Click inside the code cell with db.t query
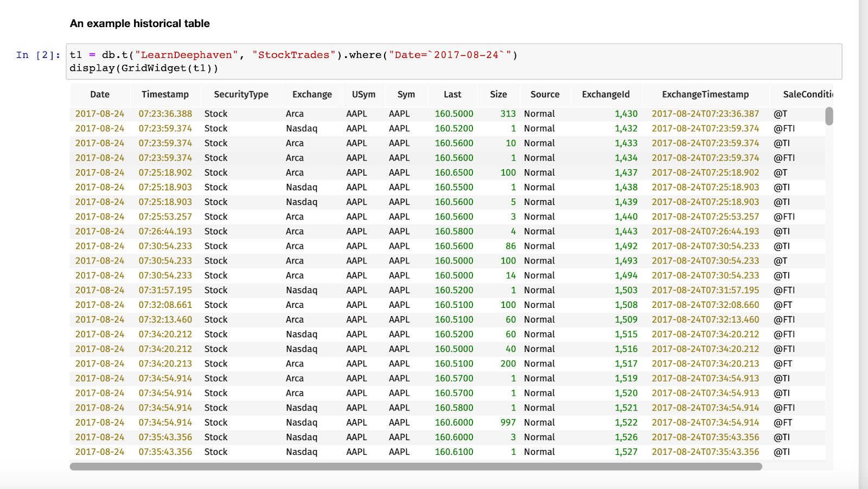 pos(454,61)
